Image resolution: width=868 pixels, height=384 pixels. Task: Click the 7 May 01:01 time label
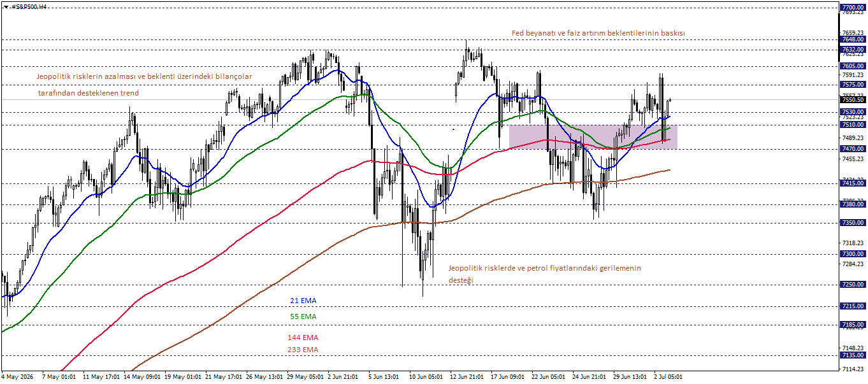pos(59,377)
